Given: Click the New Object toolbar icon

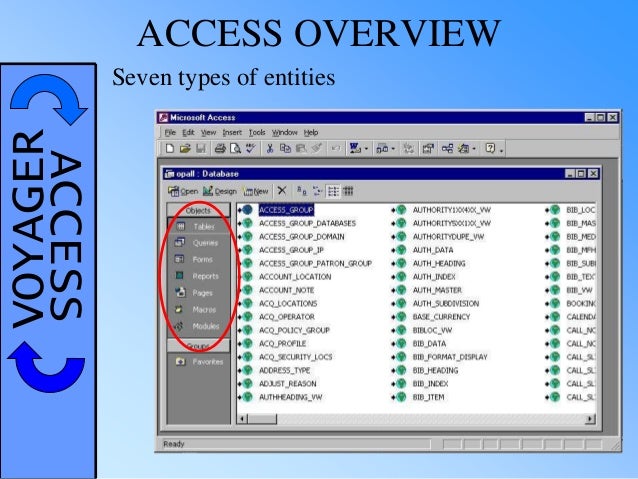Looking at the screenshot, I should [x=464, y=149].
